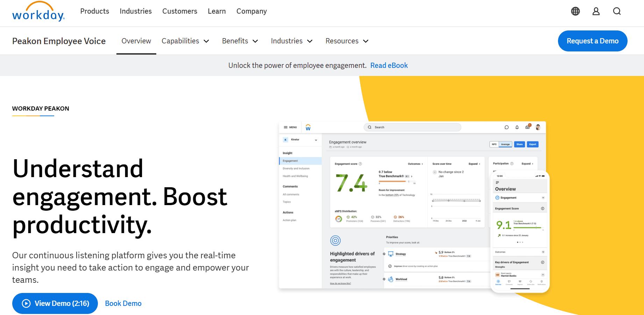This screenshot has width=644, height=315.
Task: Click the Kinetar company dropdown in dashboard
Action: (300, 140)
